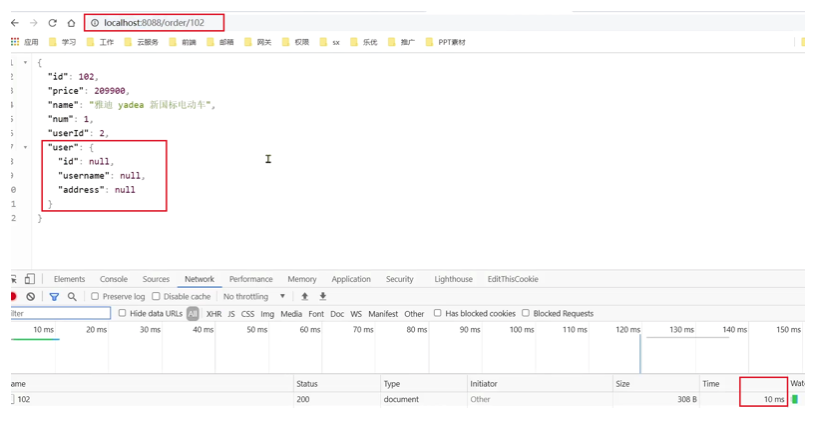Collapse the root JSON object arrow
Screen dimensions: 821x444
click(25, 62)
